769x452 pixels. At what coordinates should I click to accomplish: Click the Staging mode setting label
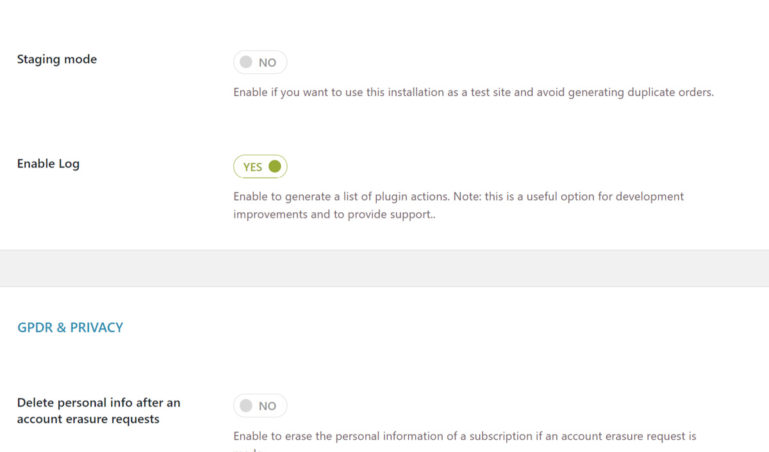tap(57, 59)
